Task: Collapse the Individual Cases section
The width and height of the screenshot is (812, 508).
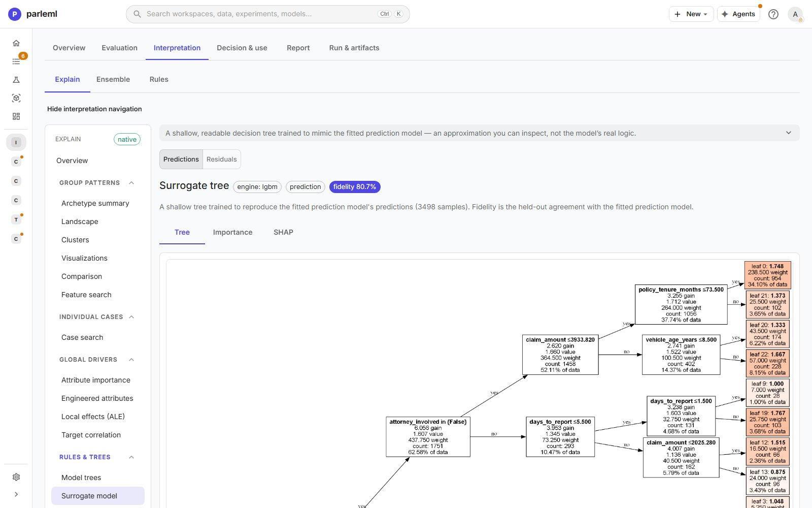Action: pos(131,317)
